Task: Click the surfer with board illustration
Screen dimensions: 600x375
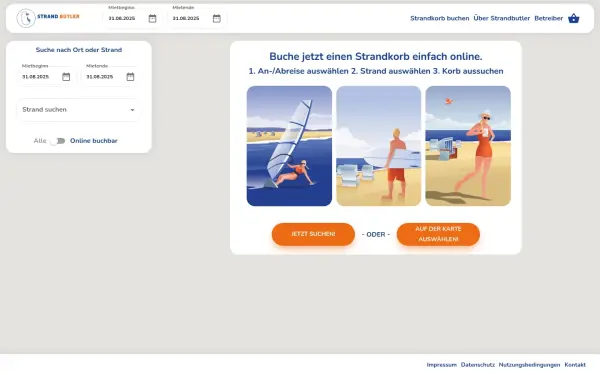Action: click(378, 146)
